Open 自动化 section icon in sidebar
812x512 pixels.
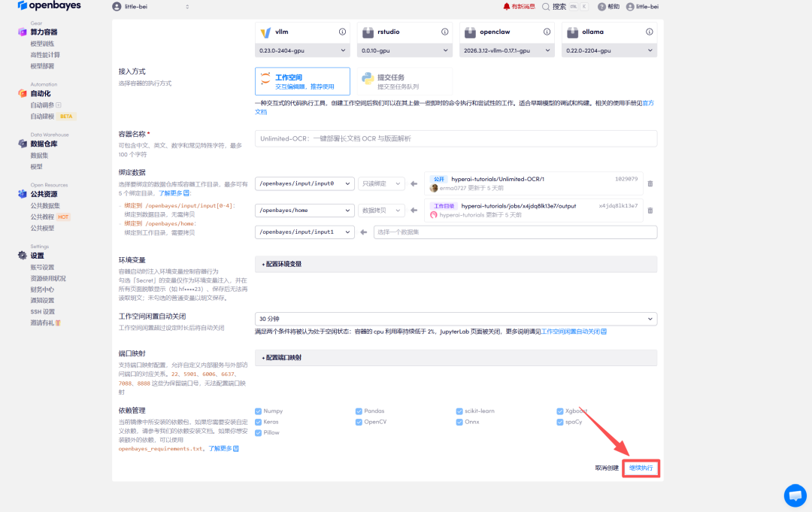click(23, 93)
